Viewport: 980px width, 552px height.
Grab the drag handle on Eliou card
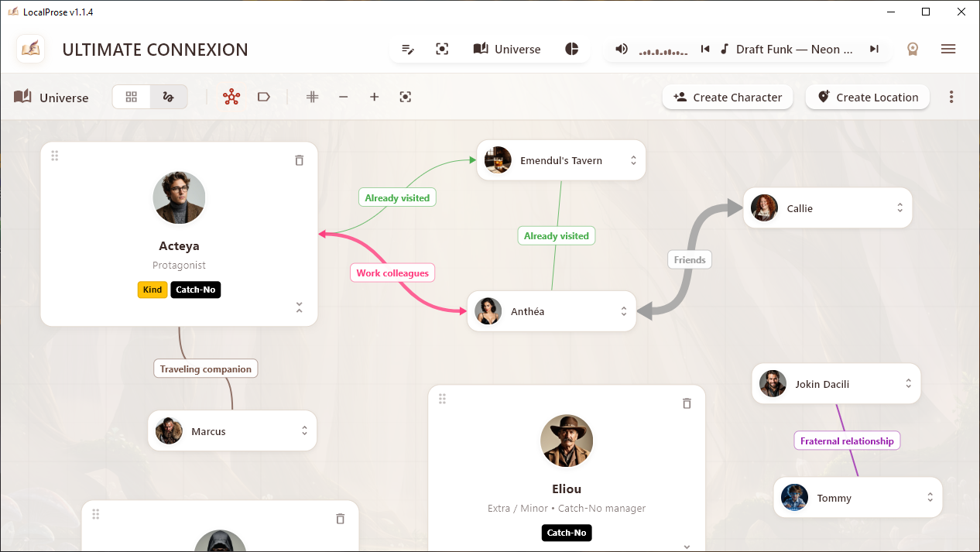(x=442, y=399)
